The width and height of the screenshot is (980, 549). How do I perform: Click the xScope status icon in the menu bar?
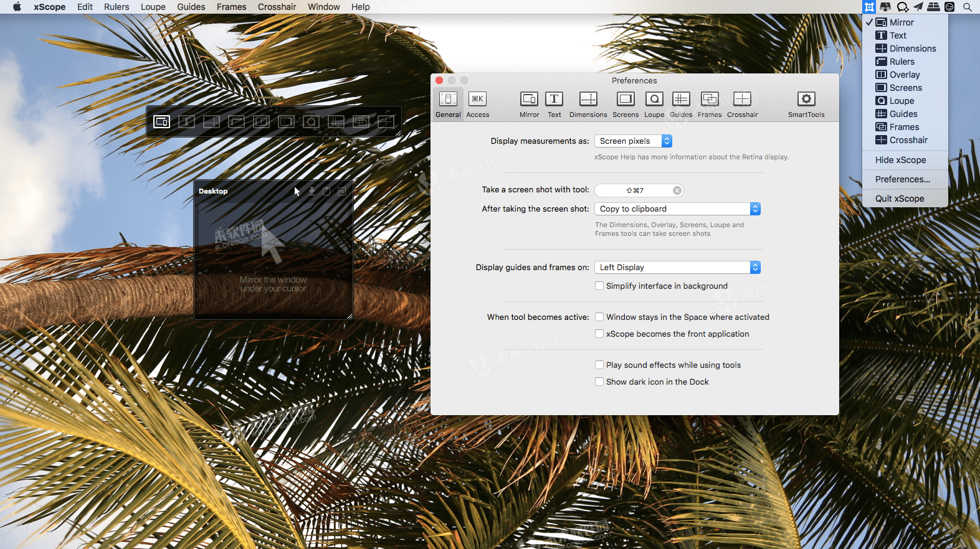(x=869, y=7)
